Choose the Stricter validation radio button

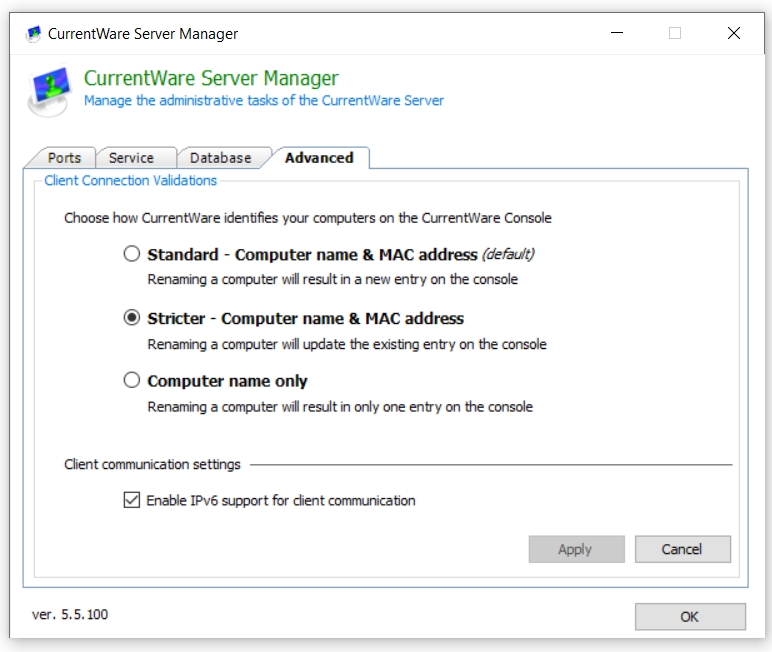[x=131, y=318]
